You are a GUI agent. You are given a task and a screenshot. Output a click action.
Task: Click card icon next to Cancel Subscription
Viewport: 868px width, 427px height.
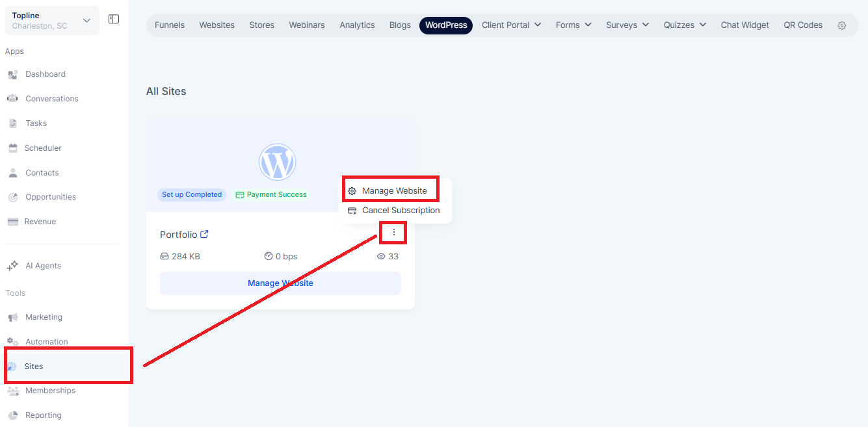coord(352,211)
